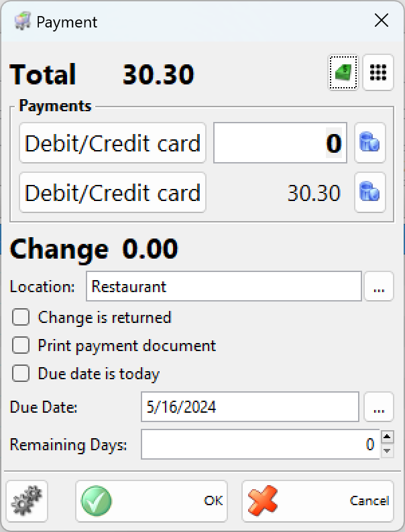Select the first Debit/Credit card payment type

click(113, 143)
